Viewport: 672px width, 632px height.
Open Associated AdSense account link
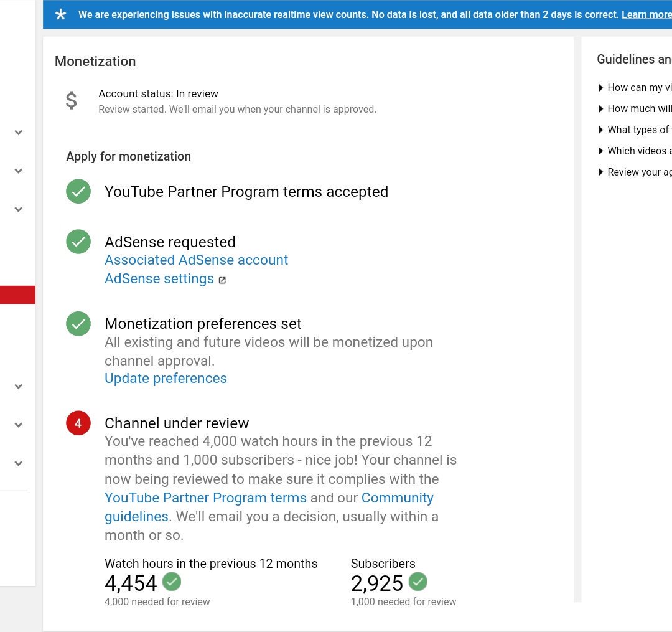pos(196,260)
